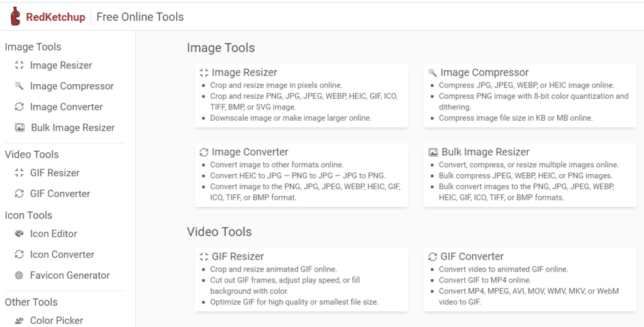644x327 pixels.
Task: Go to RedKetchup home via brand name
Action: pos(55,17)
